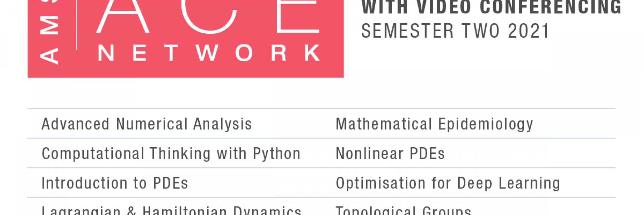Open the Nonlinear PDEs course

(x=390, y=154)
